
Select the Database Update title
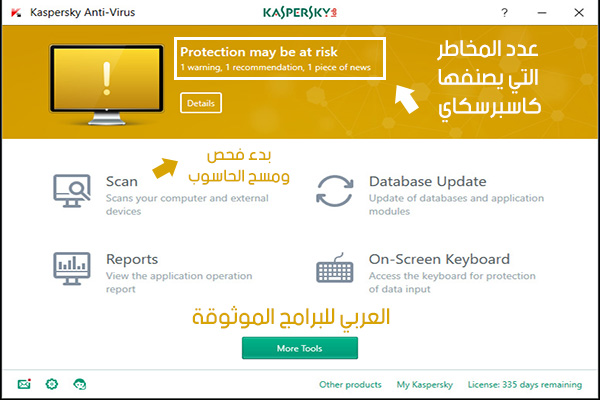pos(427,181)
